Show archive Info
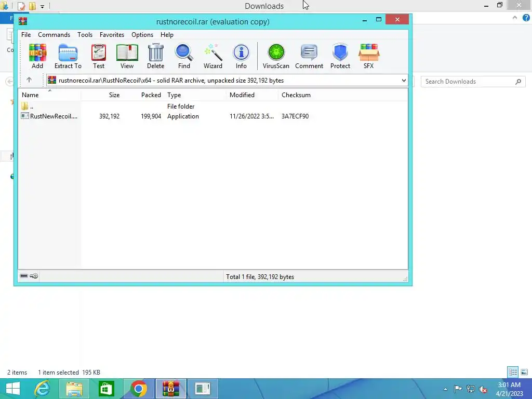The image size is (532, 399). coord(241,56)
